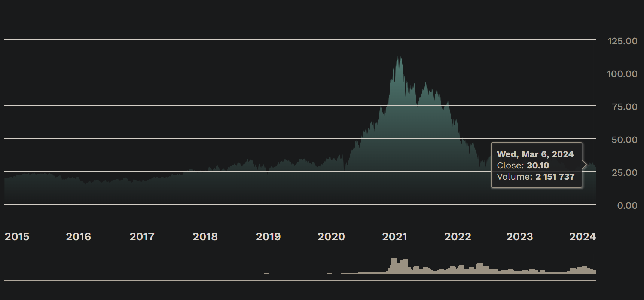
Task: Click the 2016 year label on timeline
Action: click(78, 236)
